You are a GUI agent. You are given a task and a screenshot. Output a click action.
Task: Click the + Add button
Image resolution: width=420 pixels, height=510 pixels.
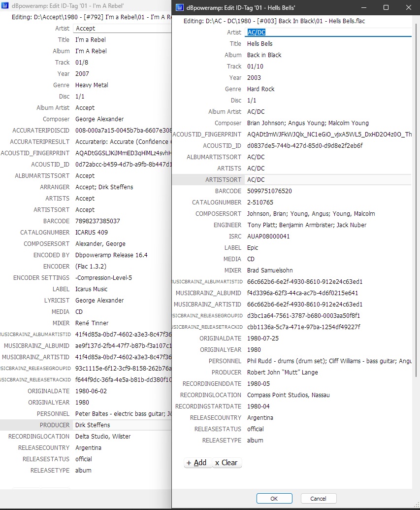click(x=197, y=463)
